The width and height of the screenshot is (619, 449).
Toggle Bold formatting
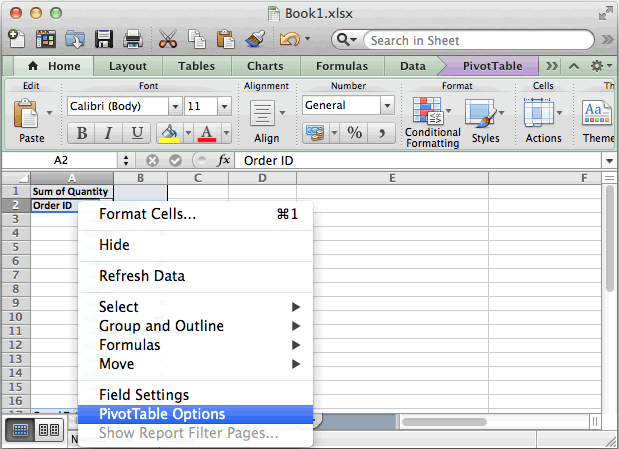pyautogui.click(x=82, y=133)
